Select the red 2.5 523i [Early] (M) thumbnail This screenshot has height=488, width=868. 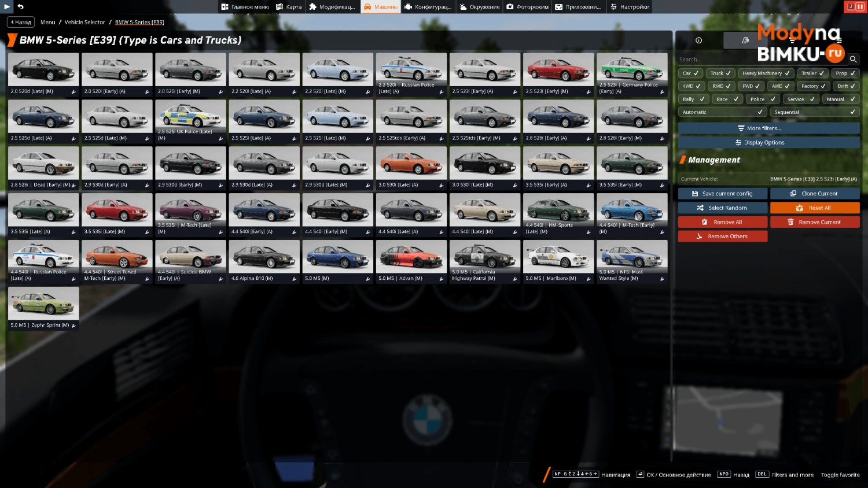[x=558, y=69]
